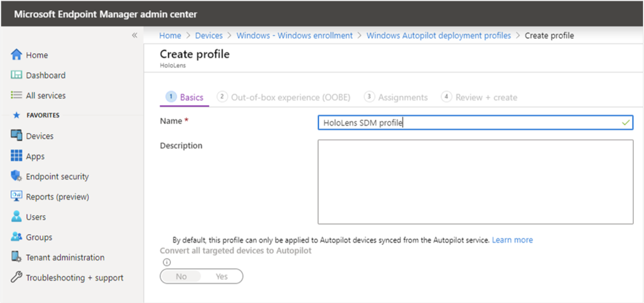644x303 pixels.
Task: Open the Users icon in sidebar
Action: (17, 217)
